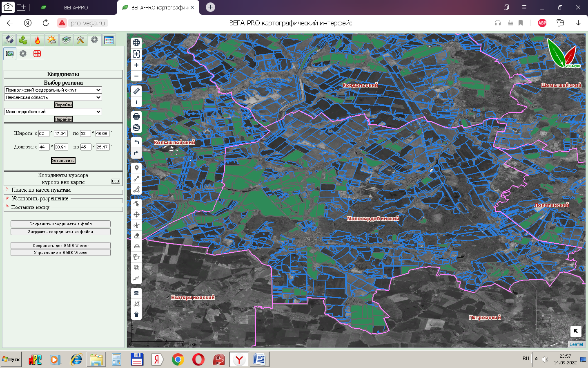Click Сохранить координаты в файл
The height and width of the screenshot is (368, 588).
pos(60,224)
